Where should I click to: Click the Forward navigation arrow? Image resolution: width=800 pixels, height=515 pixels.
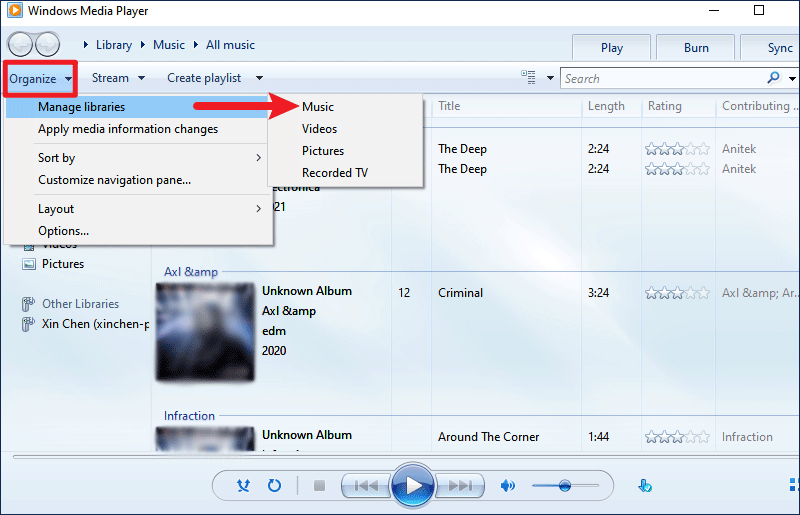47,44
